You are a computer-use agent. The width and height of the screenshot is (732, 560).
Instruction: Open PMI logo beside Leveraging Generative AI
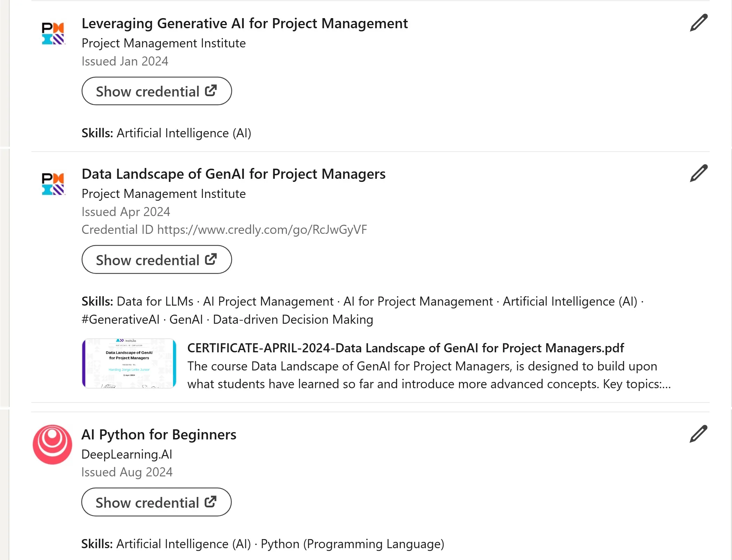(x=53, y=33)
